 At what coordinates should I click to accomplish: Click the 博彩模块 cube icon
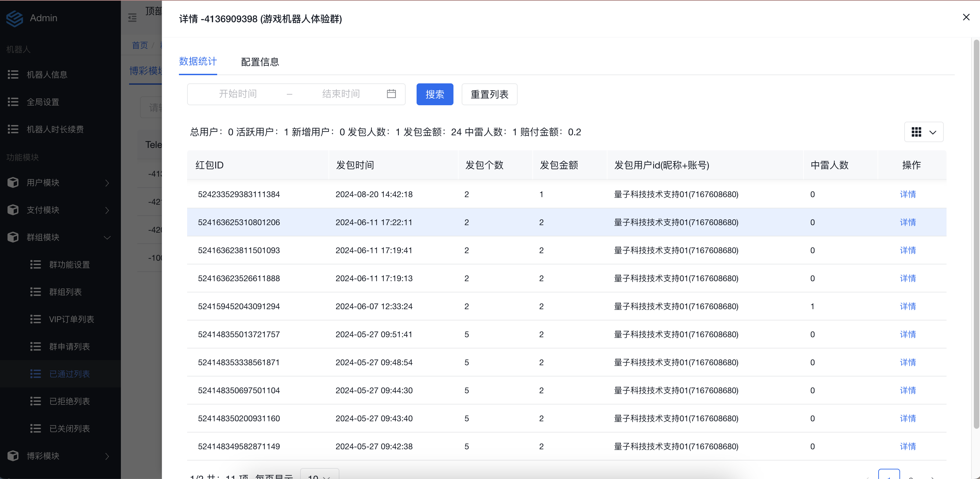click(x=13, y=456)
